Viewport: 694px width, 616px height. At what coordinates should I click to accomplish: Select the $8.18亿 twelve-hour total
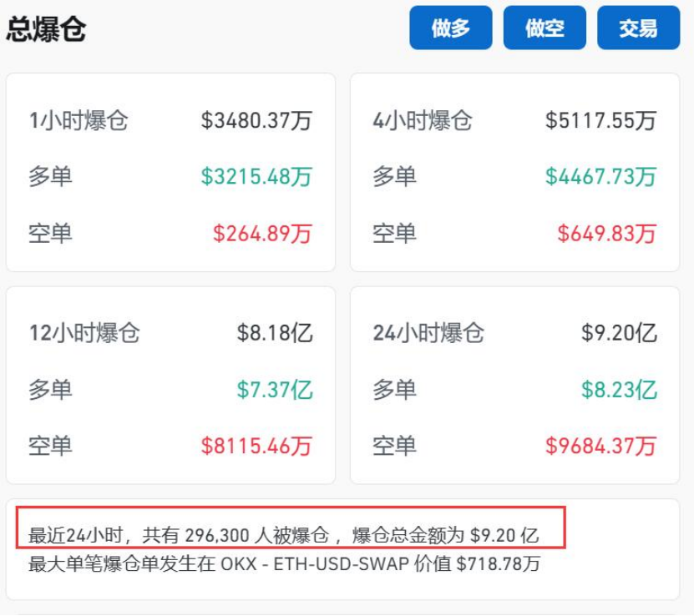coord(275,332)
